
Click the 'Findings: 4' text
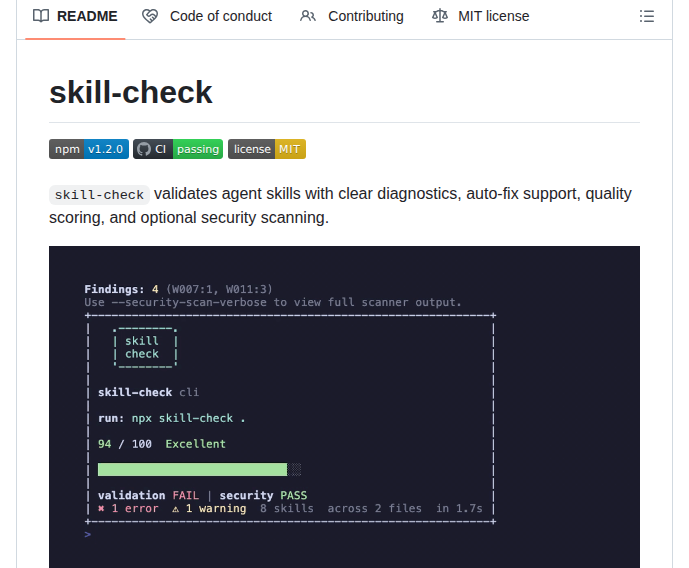click(121, 289)
